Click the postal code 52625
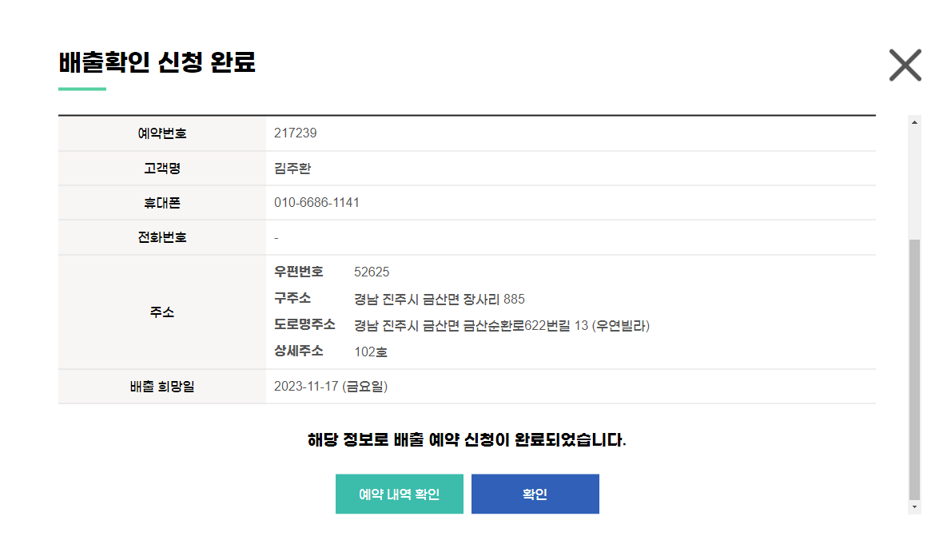Image resolution: width=951 pixels, height=560 pixels. click(x=372, y=272)
